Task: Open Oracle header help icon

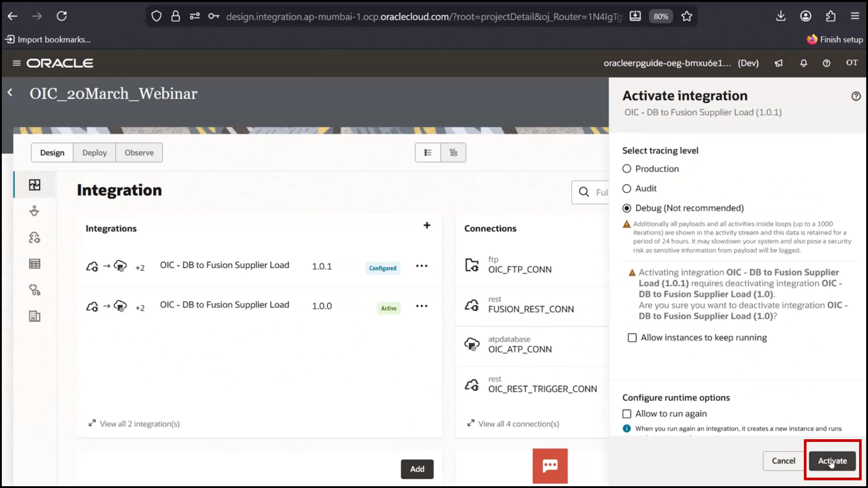Action: 826,63
